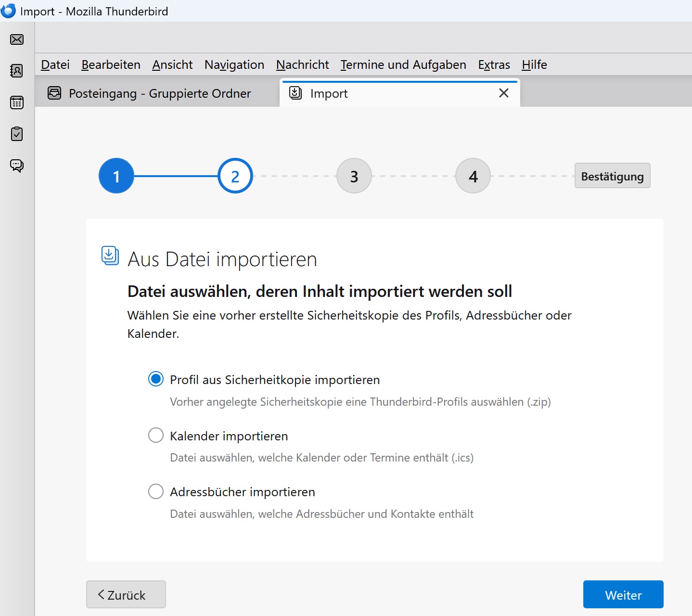Expand the 'Termine und Aufgaben' menu
692x616 pixels.
click(x=403, y=64)
